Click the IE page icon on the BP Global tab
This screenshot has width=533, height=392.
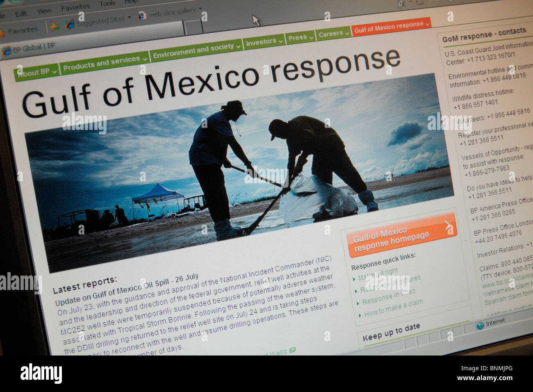pyautogui.click(x=6, y=51)
